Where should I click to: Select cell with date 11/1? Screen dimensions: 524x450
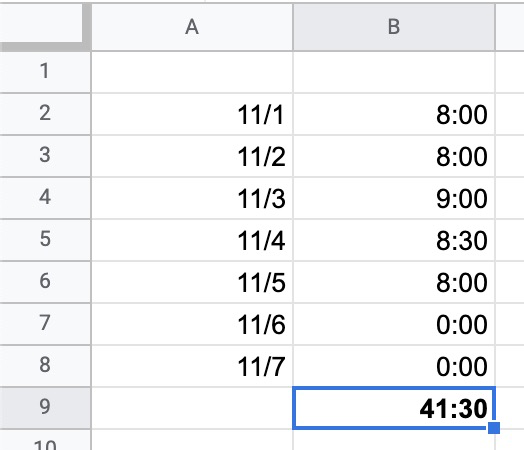pyautogui.click(x=192, y=114)
